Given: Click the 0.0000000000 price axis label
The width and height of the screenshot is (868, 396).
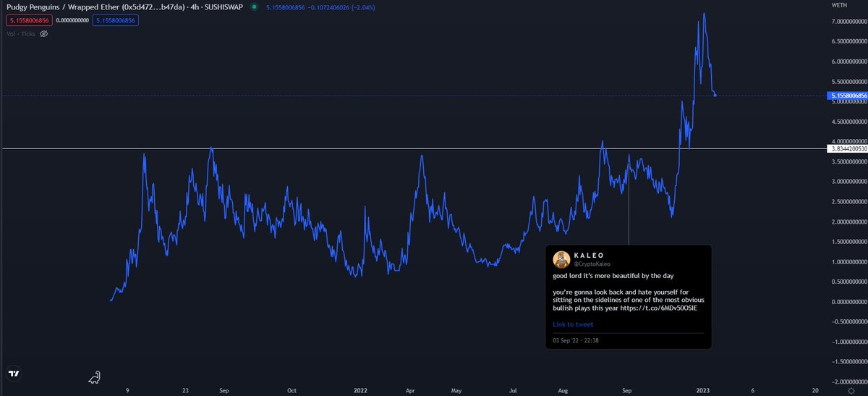Looking at the screenshot, I should 848,301.
